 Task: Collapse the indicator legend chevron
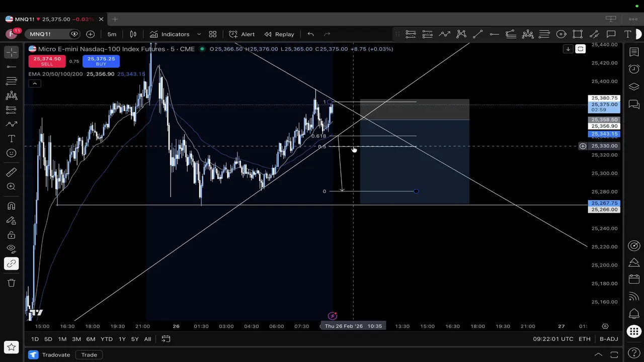click(35, 83)
